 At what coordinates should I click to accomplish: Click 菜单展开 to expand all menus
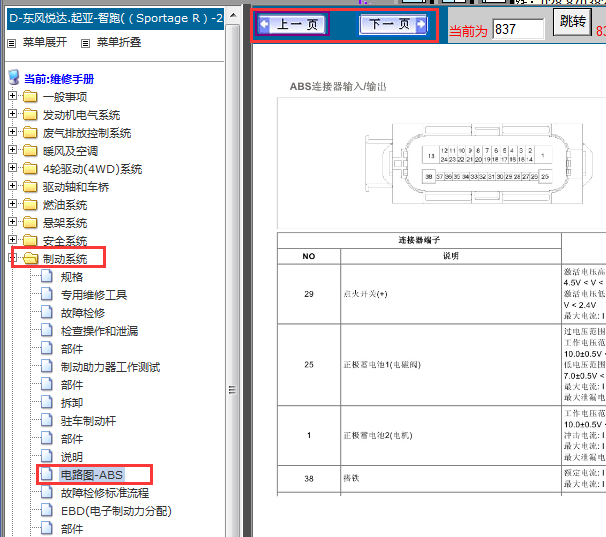click(44, 42)
